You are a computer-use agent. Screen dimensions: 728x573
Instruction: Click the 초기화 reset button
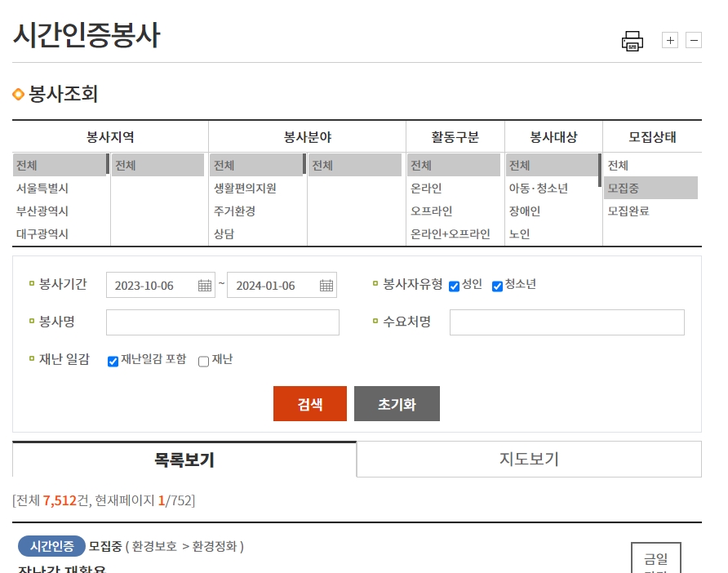point(397,403)
